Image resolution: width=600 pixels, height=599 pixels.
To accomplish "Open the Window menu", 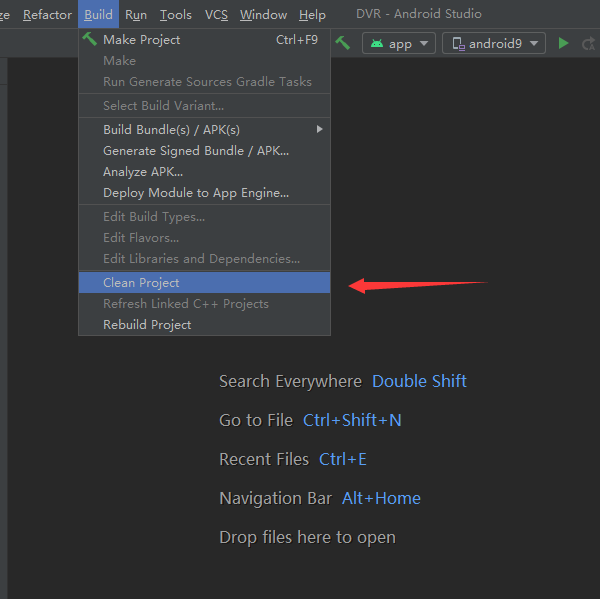I will point(263,15).
